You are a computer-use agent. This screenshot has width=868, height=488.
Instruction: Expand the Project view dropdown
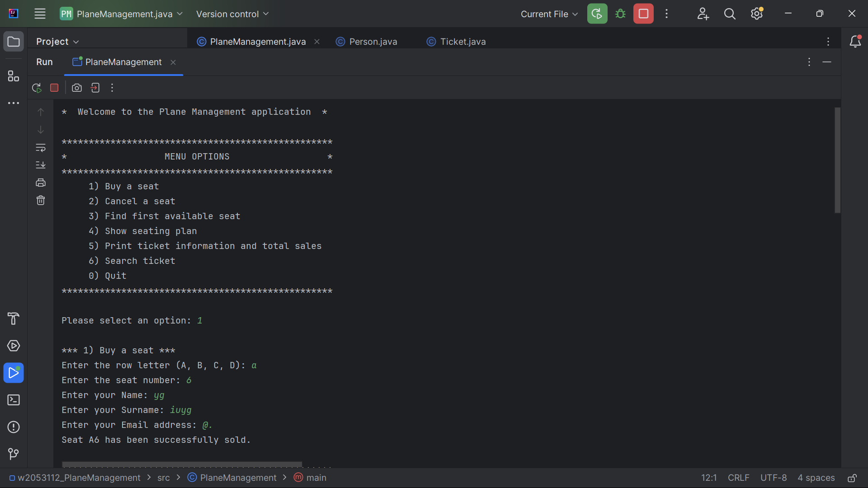pos(57,42)
